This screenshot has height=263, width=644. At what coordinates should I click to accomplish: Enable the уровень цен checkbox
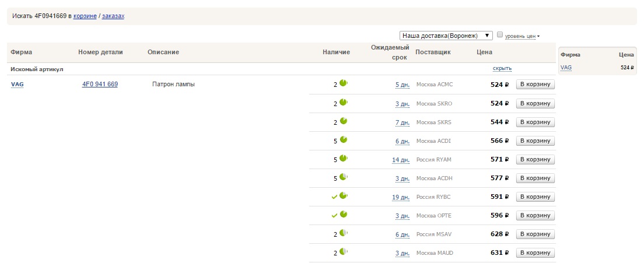500,35
